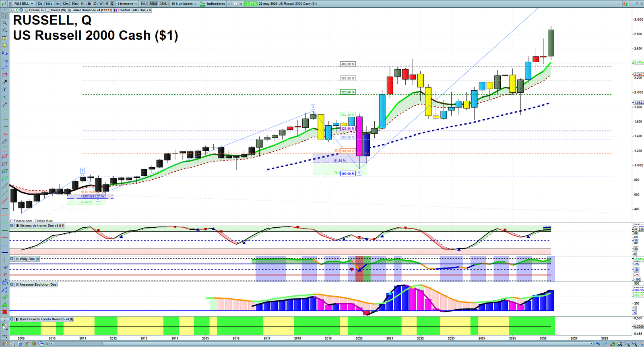Open the Control Total Doc v.6 label
The width and height of the screenshot is (644, 347).
coord(134,10)
